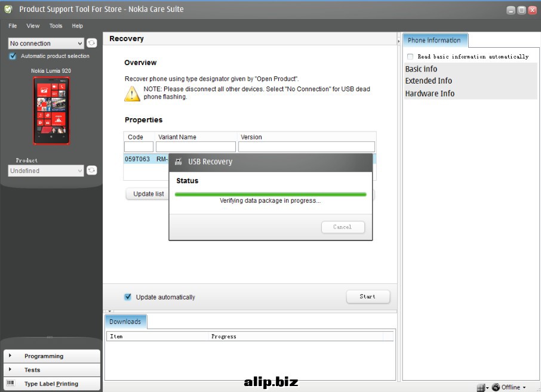Click the Update list button

[x=149, y=194]
